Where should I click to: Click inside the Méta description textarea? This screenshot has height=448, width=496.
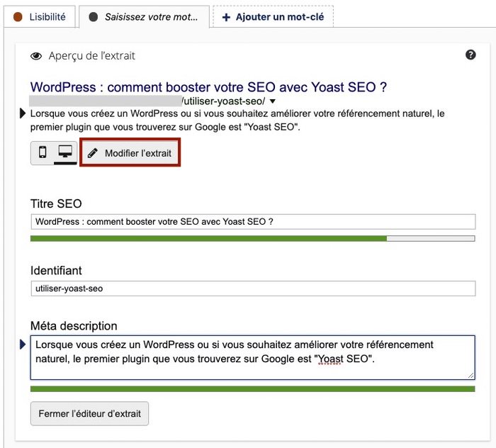[x=252, y=357]
